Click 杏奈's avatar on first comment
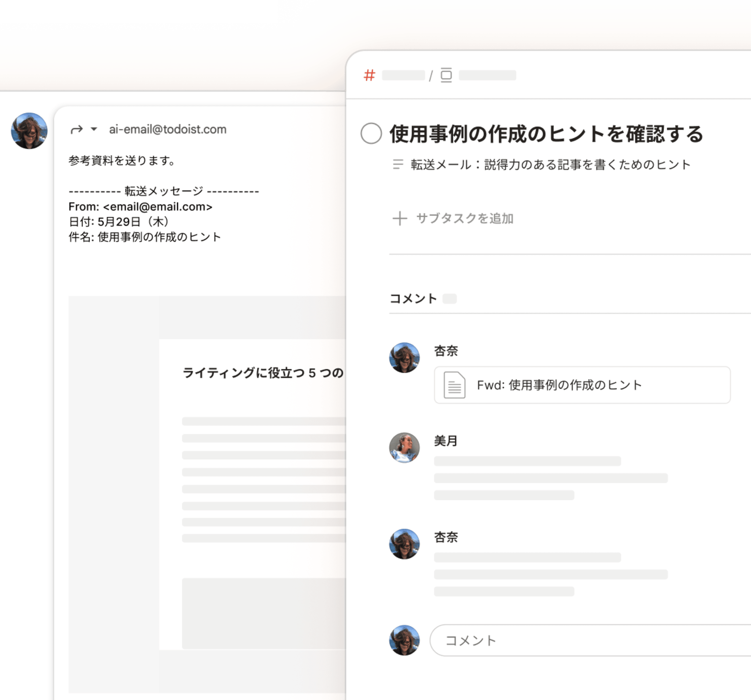Viewport: 751px width, 700px height. click(404, 357)
